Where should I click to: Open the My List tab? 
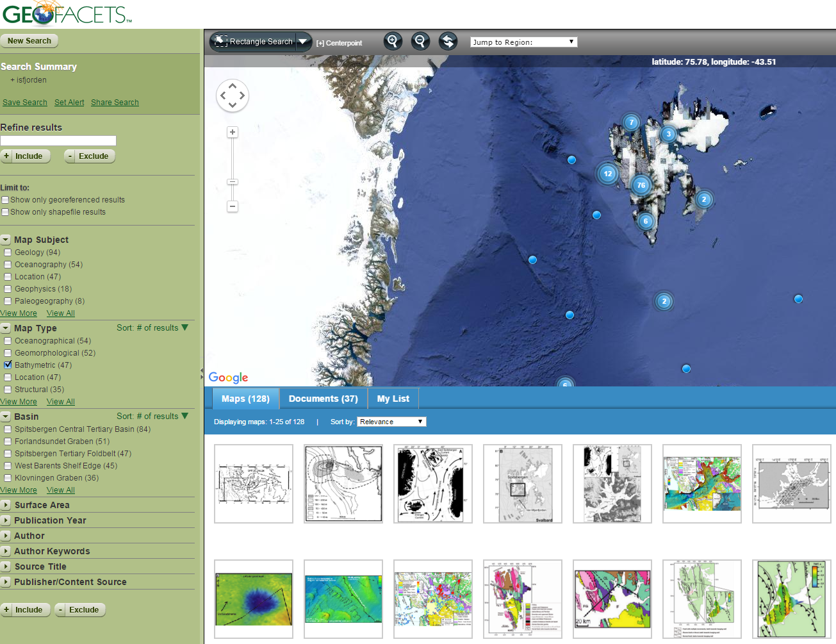[x=393, y=399]
